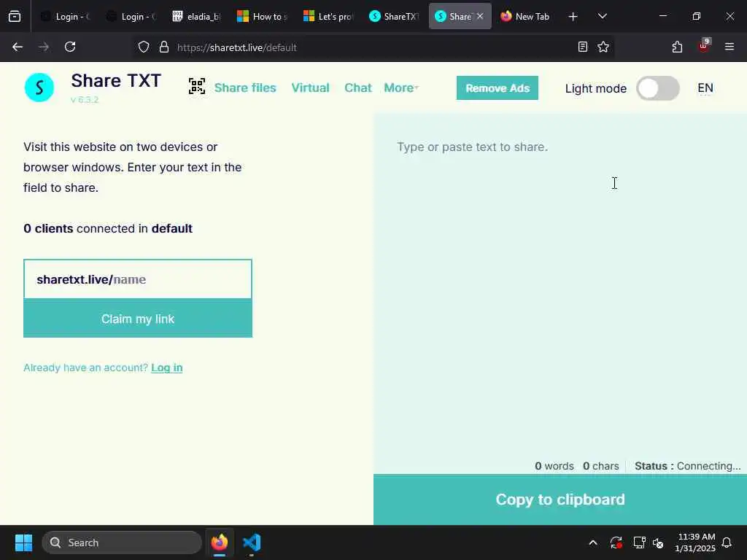Click Firefox icon in taskbar
The width and height of the screenshot is (747, 560).
pyautogui.click(x=220, y=542)
